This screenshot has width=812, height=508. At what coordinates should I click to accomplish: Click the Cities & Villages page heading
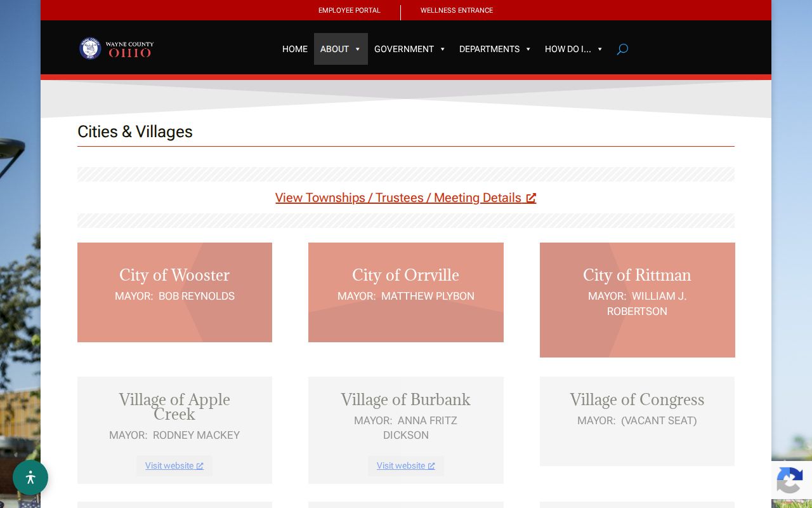pyautogui.click(x=135, y=131)
